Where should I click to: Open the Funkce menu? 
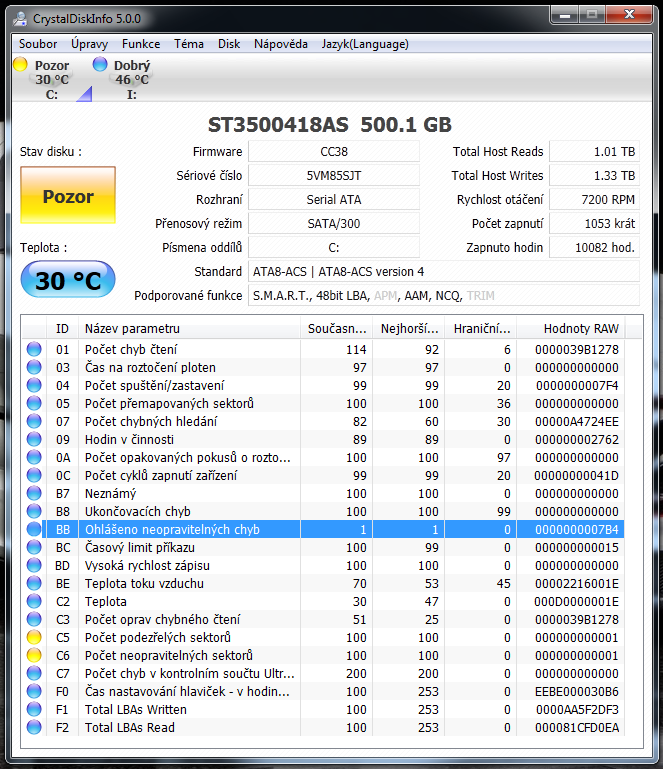(x=141, y=44)
